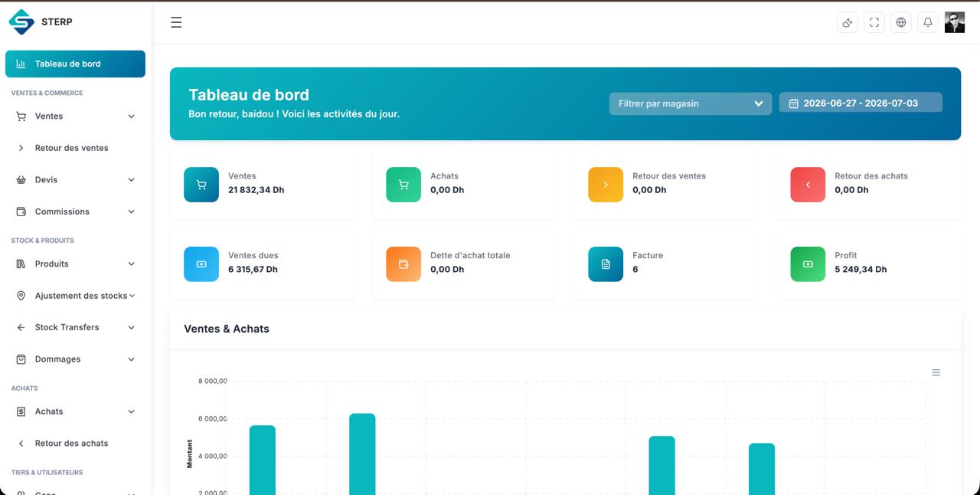
Task: Click the Facture card label
Action: click(648, 256)
